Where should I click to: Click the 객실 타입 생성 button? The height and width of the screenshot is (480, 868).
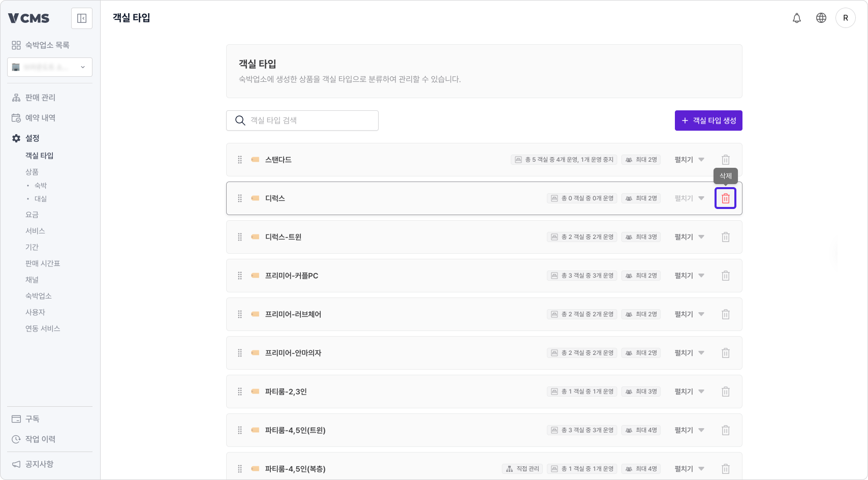(x=708, y=121)
